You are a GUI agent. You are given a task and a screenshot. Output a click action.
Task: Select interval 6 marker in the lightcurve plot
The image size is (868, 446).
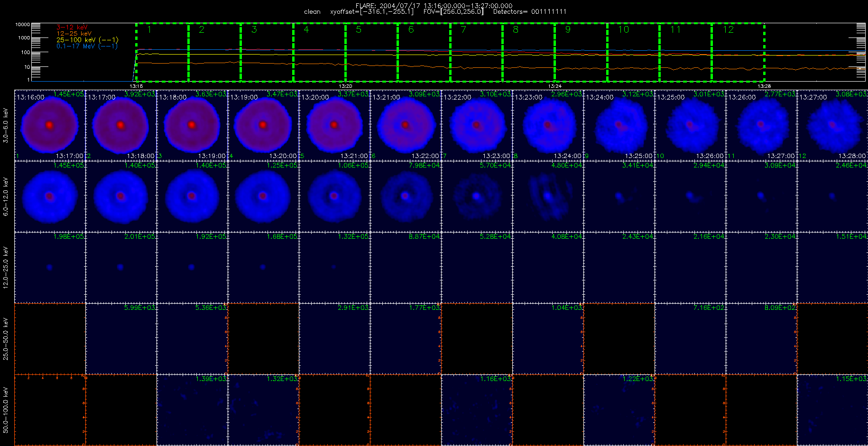(x=411, y=30)
